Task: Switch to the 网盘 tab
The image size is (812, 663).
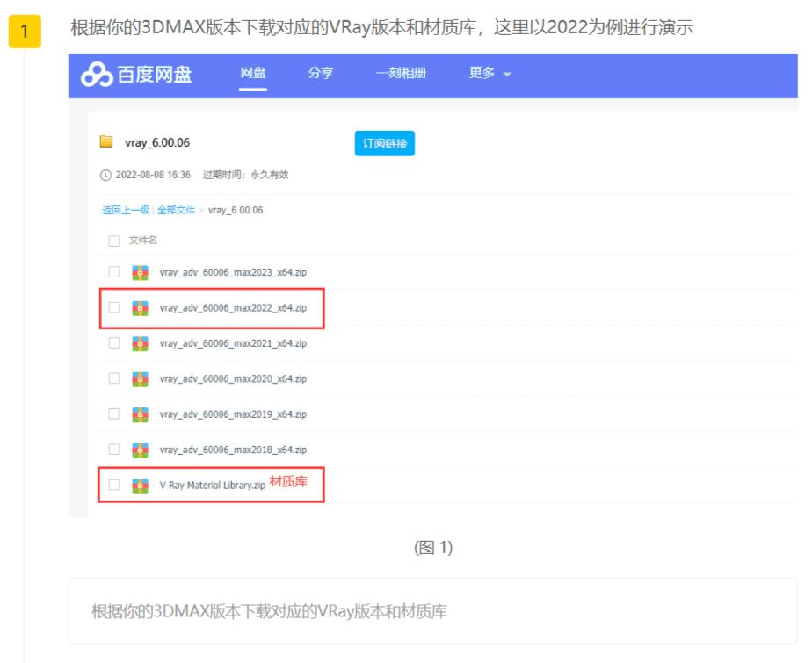Action: coord(253,74)
